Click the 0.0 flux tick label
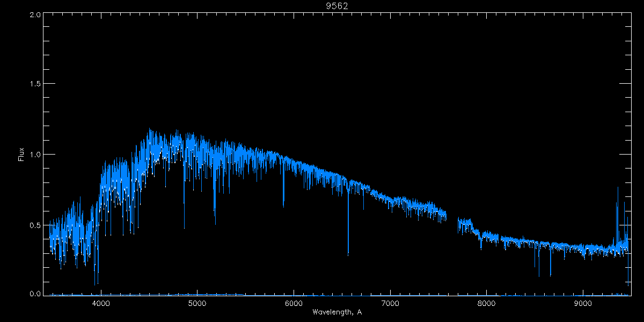This screenshot has height=322, width=644. tap(35, 294)
